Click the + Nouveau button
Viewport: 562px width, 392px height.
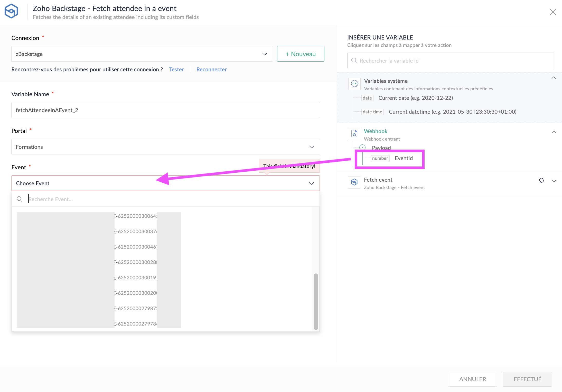click(301, 54)
